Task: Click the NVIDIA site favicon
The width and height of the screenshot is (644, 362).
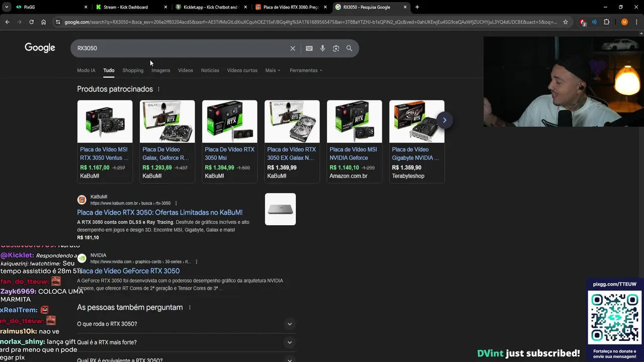Action: pyautogui.click(x=82, y=258)
